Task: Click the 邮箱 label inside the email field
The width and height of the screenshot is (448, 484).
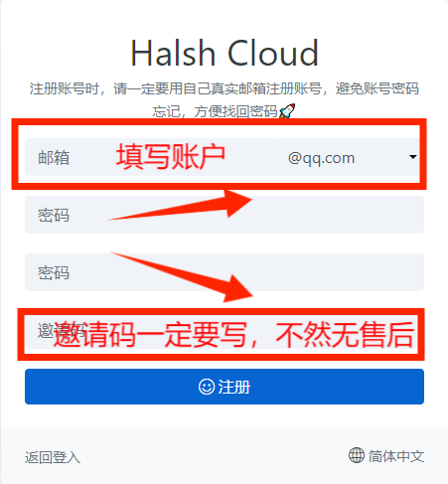Action: pos(54,157)
